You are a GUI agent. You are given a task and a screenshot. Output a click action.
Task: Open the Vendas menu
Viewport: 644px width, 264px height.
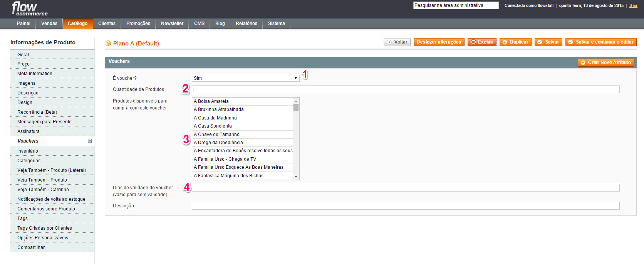pos(49,24)
